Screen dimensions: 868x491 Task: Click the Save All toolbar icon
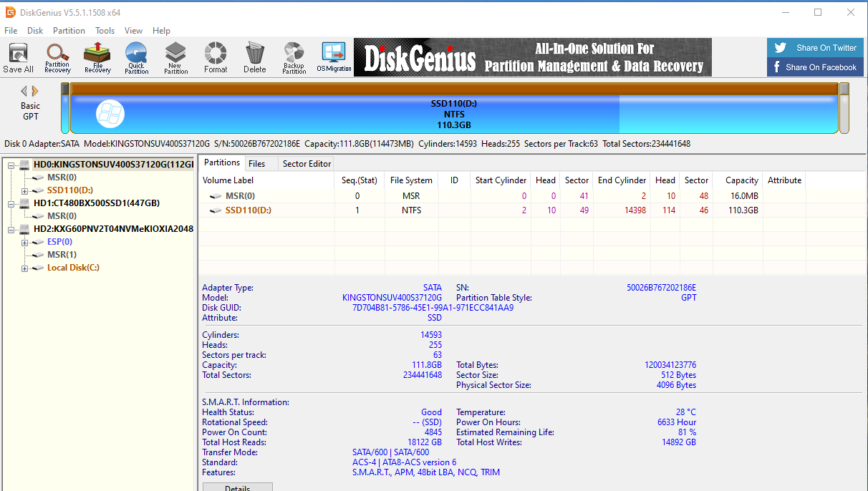click(x=18, y=57)
